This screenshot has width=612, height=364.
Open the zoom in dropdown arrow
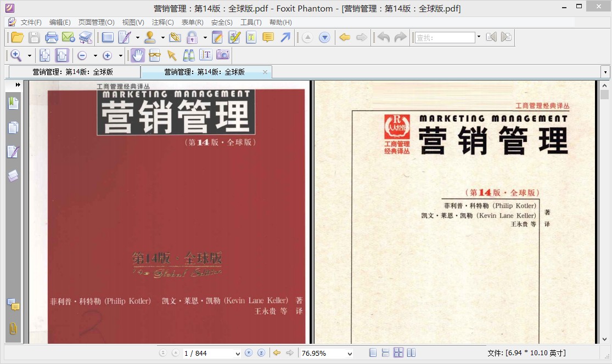121,56
